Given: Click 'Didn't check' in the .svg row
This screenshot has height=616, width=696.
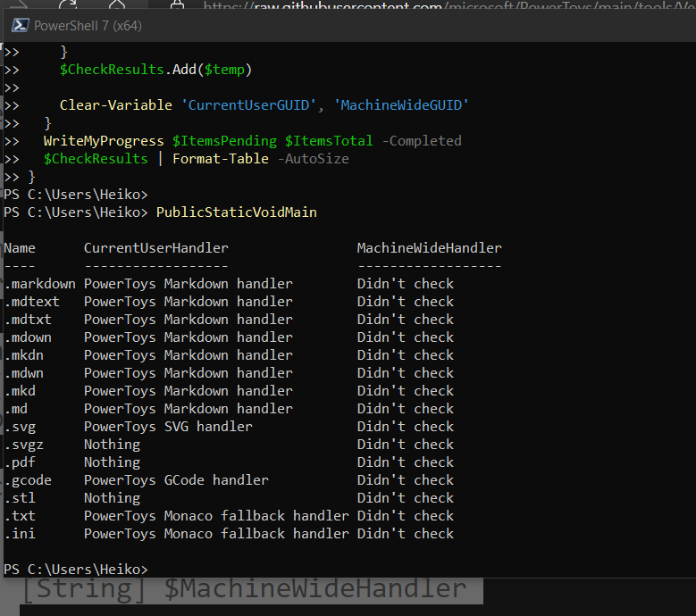Looking at the screenshot, I should (x=406, y=427).
